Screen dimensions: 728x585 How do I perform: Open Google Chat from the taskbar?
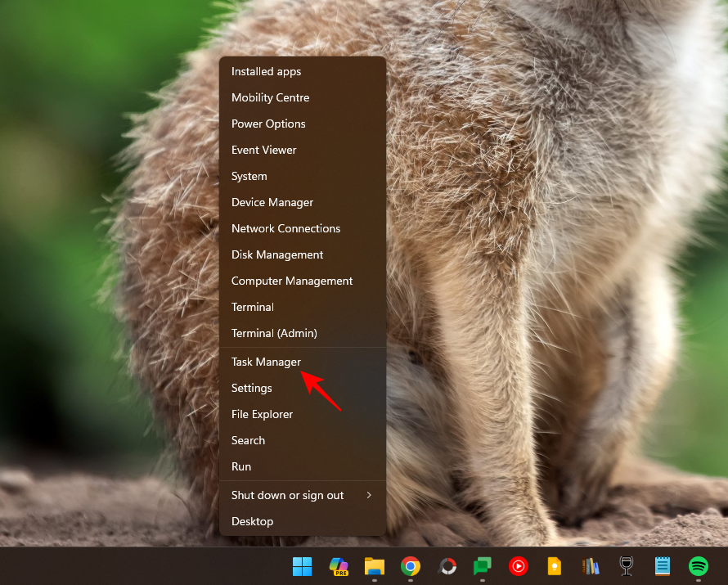[482, 566]
